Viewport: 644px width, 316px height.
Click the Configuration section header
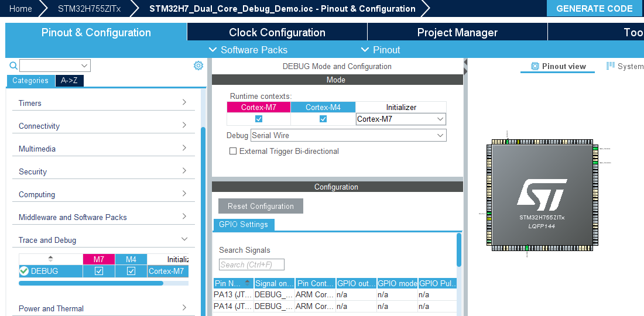337,187
